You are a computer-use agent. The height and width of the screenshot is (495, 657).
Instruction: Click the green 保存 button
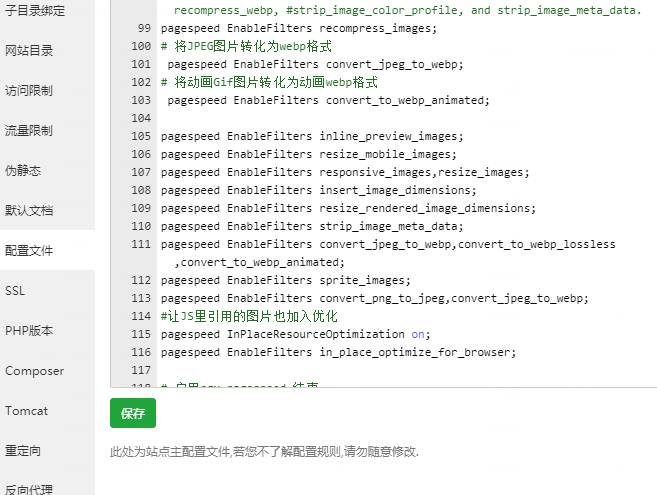point(133,413)
